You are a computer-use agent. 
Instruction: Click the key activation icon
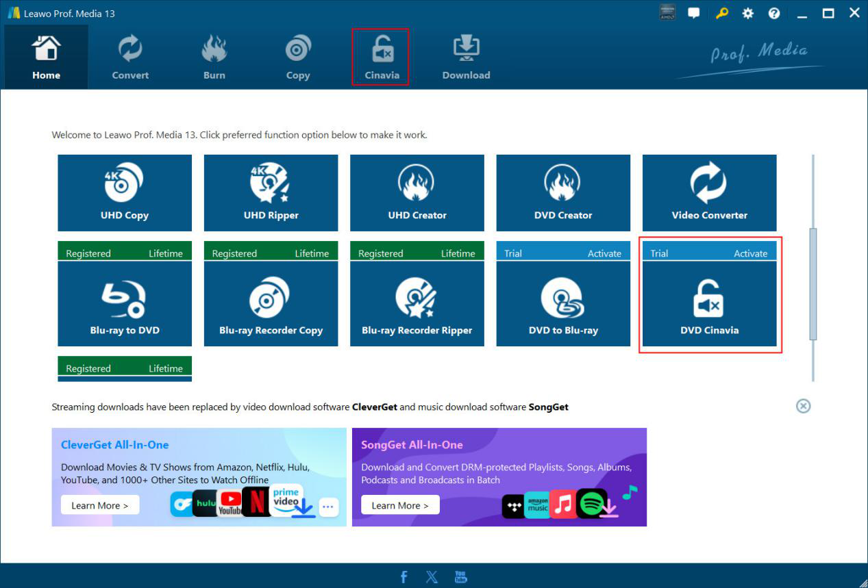click(x=721, y=12)
